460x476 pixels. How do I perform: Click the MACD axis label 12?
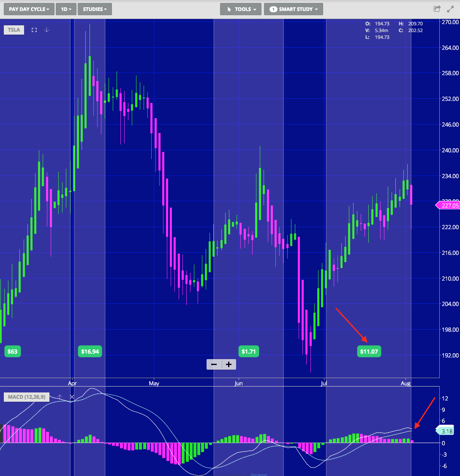pyautogui.click(x=445, y=398)
